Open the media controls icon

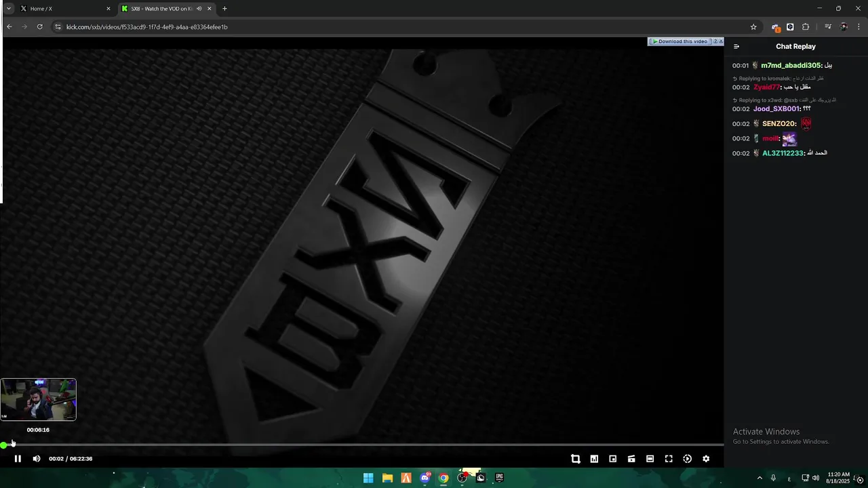(x=828, y=27)
